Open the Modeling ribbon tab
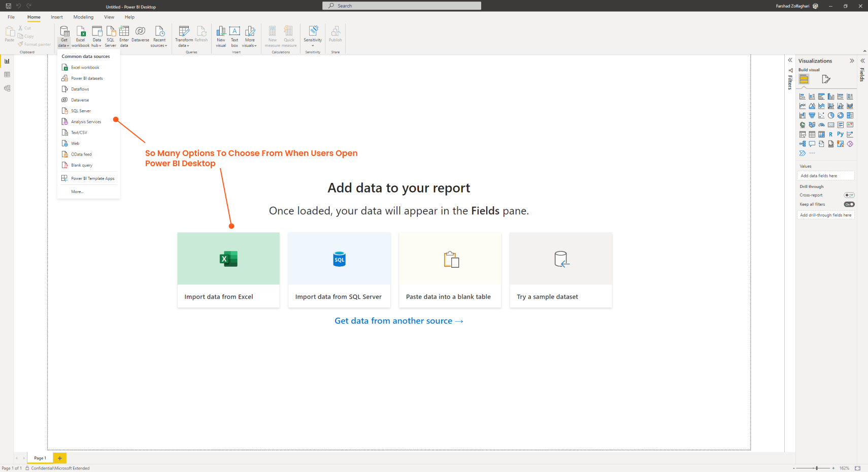 (83, 17)
